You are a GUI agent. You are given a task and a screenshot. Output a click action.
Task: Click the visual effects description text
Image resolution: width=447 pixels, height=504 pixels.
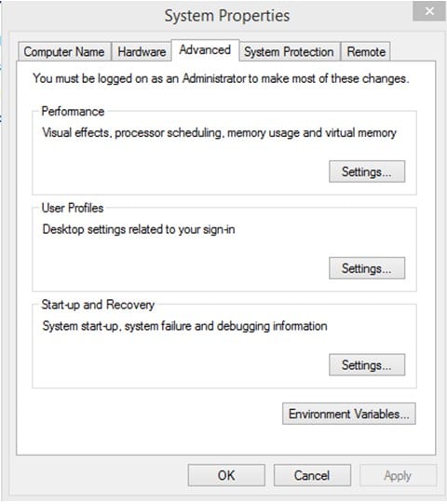pyautogui.click(x=219, y=132)
